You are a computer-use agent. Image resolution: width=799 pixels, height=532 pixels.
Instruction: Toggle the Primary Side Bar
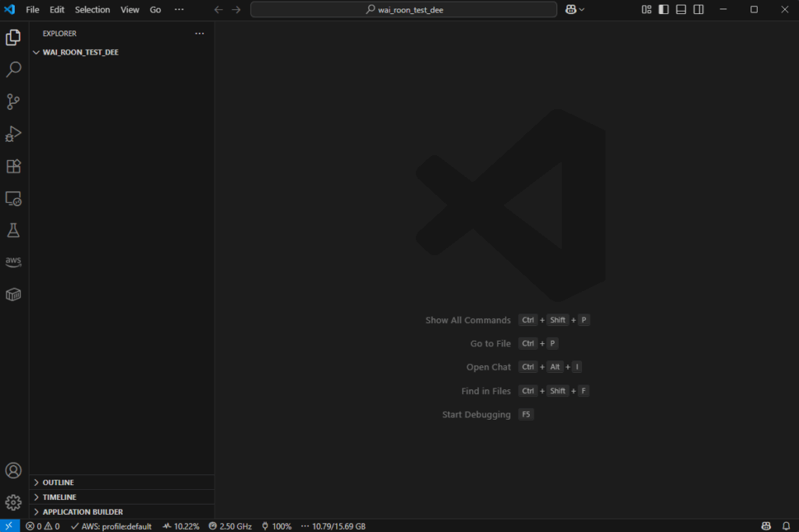click(x=663, y=9)
